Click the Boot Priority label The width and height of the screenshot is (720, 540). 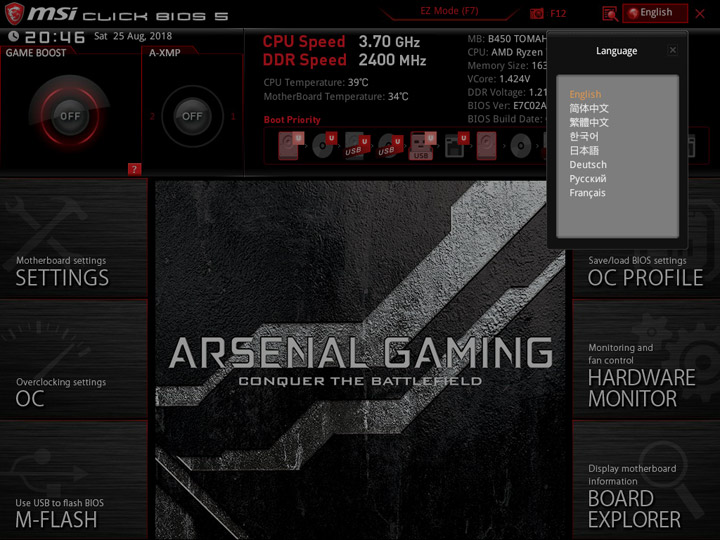[292, 120]
